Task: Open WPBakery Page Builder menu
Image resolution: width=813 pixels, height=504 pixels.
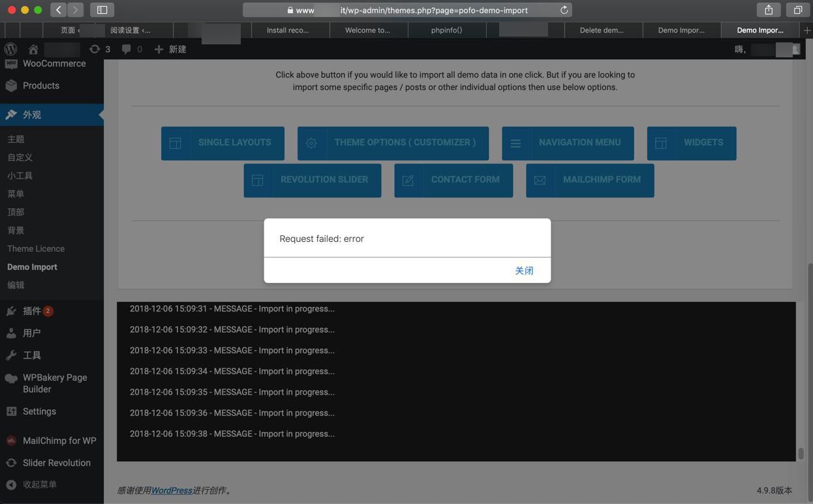Action: [52, 383]
